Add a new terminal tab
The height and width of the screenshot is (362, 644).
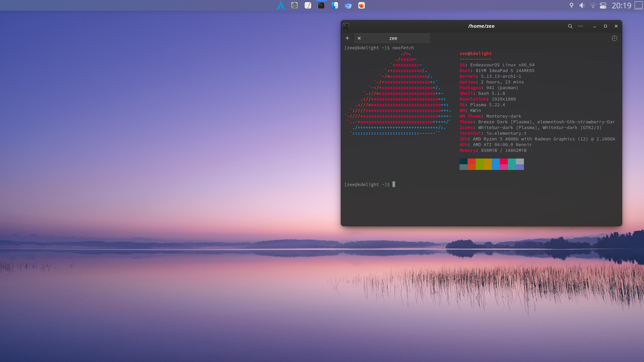click(x=347, y=38)
